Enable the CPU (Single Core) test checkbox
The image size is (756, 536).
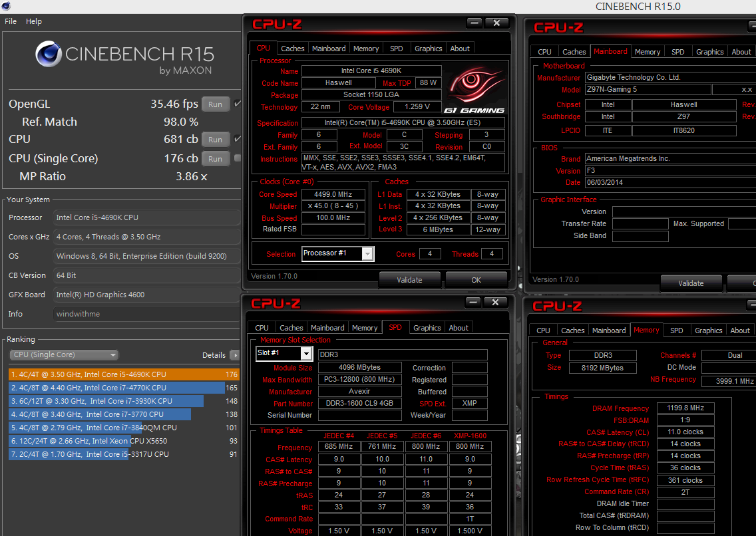237,158
